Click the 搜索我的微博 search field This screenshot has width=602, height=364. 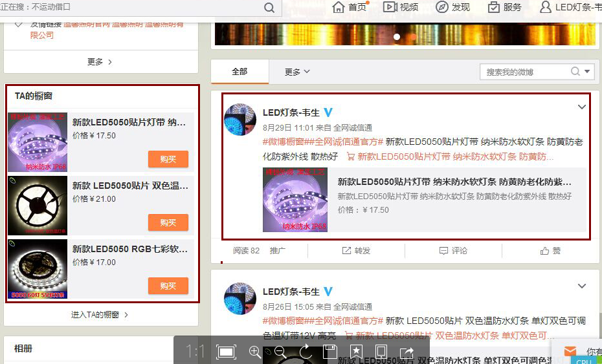click(x=524, y=72)
